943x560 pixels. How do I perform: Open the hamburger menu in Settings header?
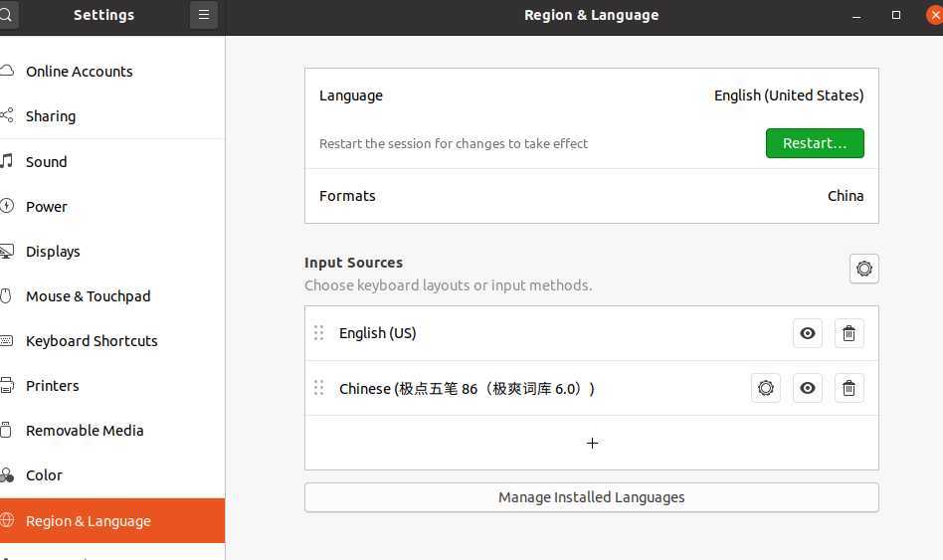click(x=204, y=15)
